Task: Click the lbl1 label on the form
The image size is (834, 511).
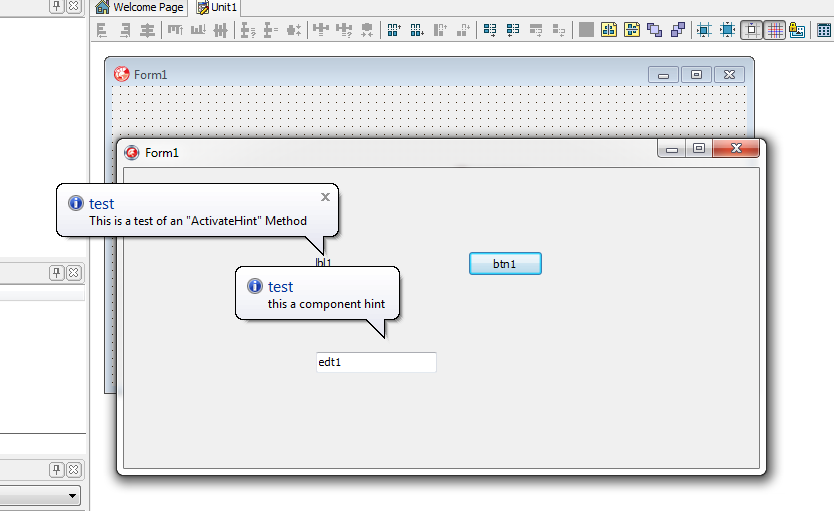Action: click(x=323, y=263)
